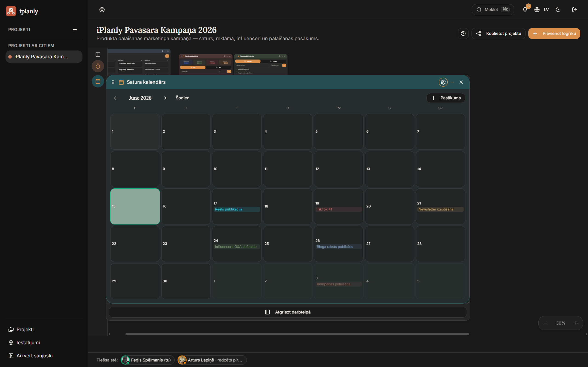Open Influencera Q&A tiešraide event
Screen dimensions: 588x367
point(237,247)
